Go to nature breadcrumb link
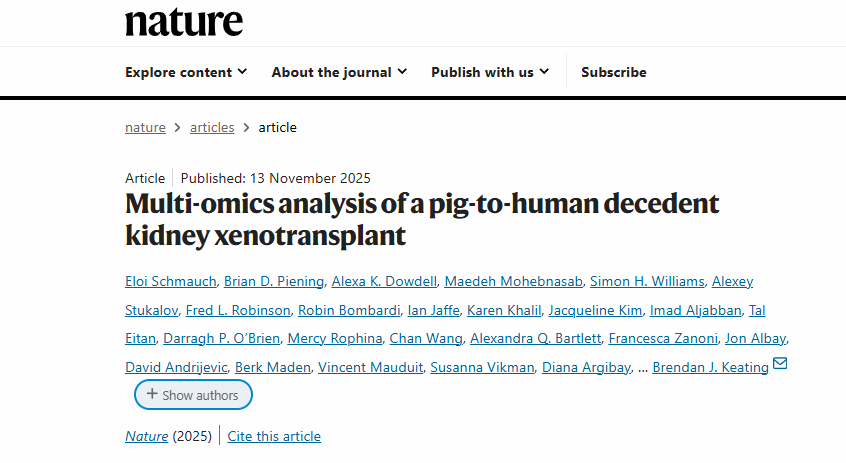This screenshot has height=463, width=846. coord(145,127)
